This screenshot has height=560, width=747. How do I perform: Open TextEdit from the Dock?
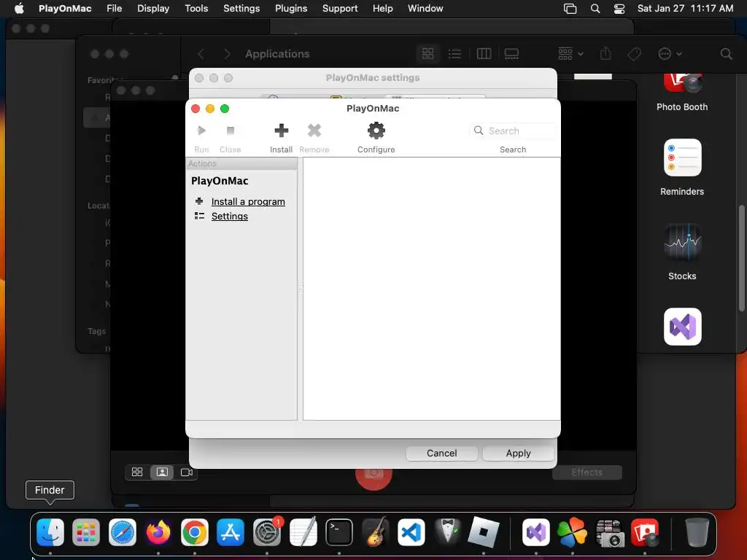point(303,532)
